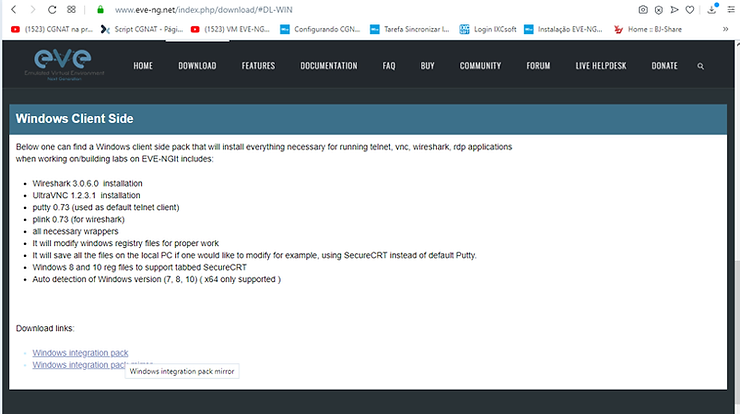Reload the page with the refresh icon

pyautogui.click(x=52, y=9)
